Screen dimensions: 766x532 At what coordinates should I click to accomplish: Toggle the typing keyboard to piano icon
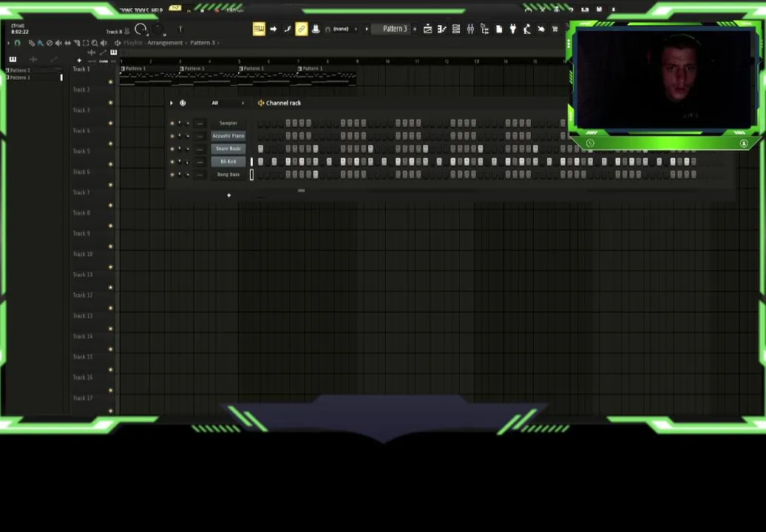click(x=259, y=30)
